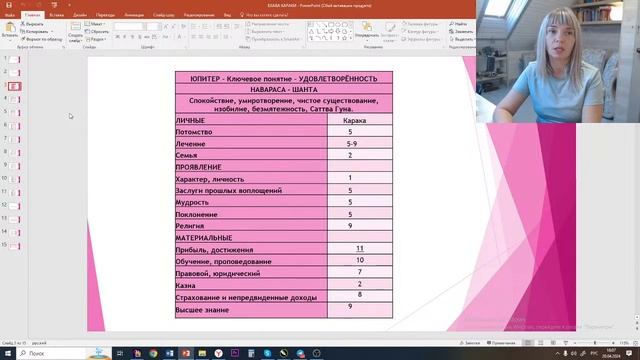Toggle text shadow (S) formatting
The height and width of the screenshot is (360, 640).
pyautogui.click(x=140, y=37)
